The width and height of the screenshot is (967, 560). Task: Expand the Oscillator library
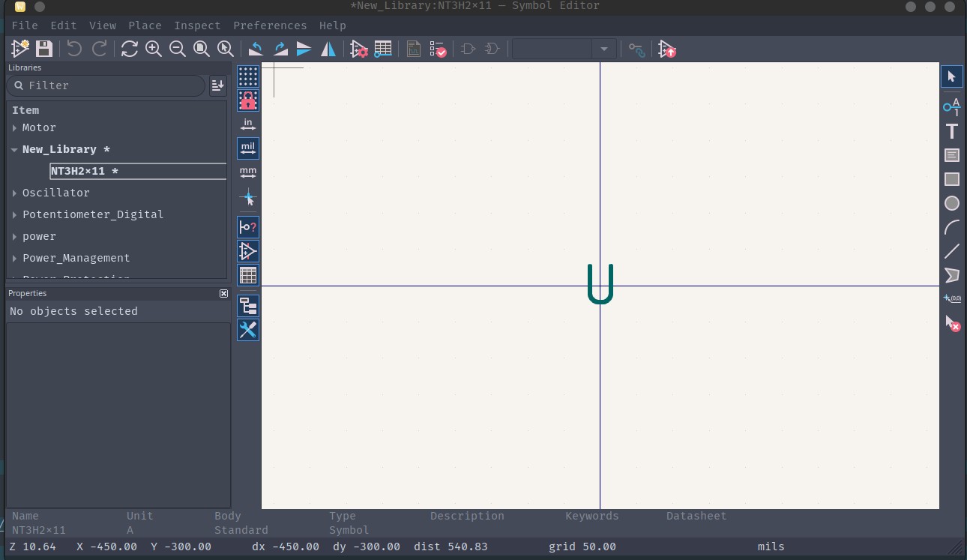tap(14, 193)
